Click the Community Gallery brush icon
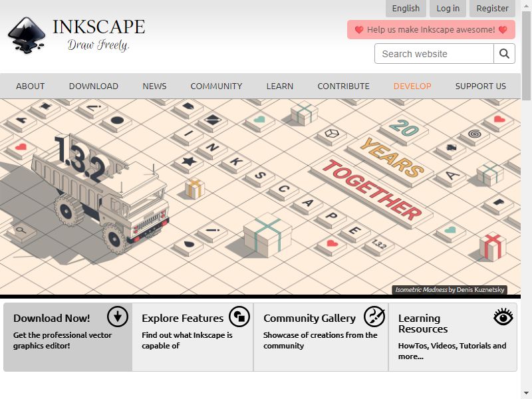The image size is (532, 399). point(374,317)
